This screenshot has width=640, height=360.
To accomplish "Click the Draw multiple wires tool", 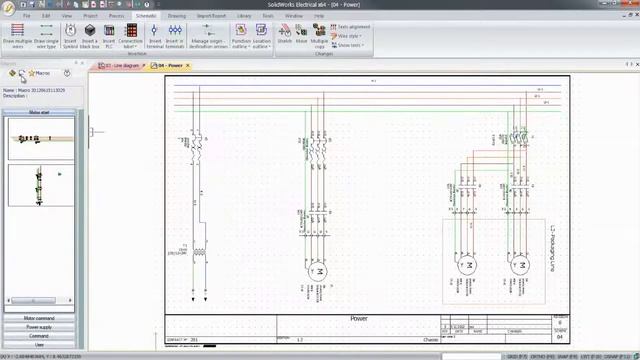I will (17, 36).
